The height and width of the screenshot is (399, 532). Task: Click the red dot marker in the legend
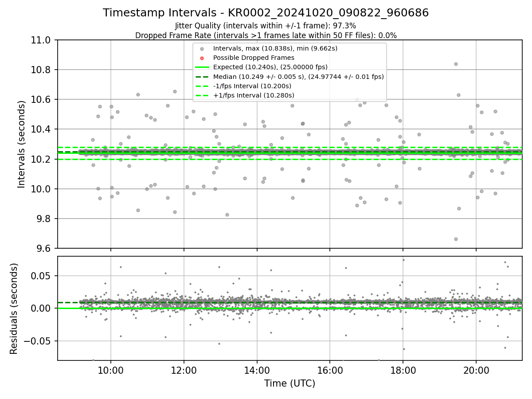coord(202,58)
